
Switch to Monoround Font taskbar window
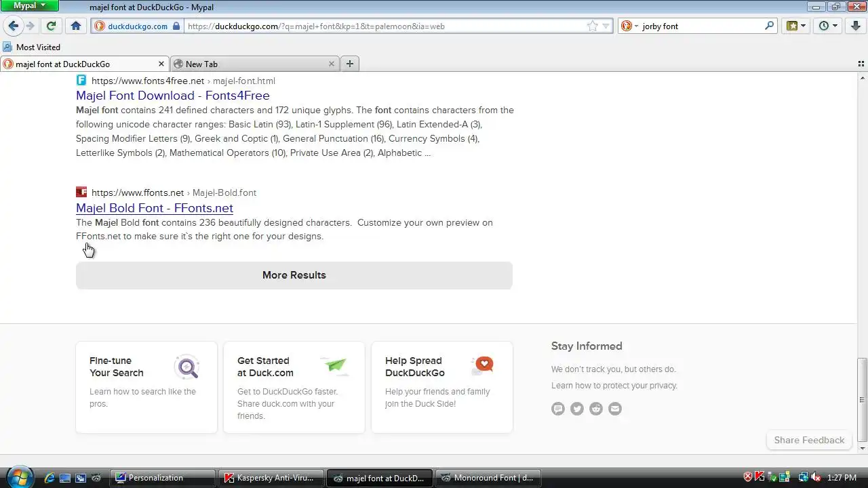[488, 478]
